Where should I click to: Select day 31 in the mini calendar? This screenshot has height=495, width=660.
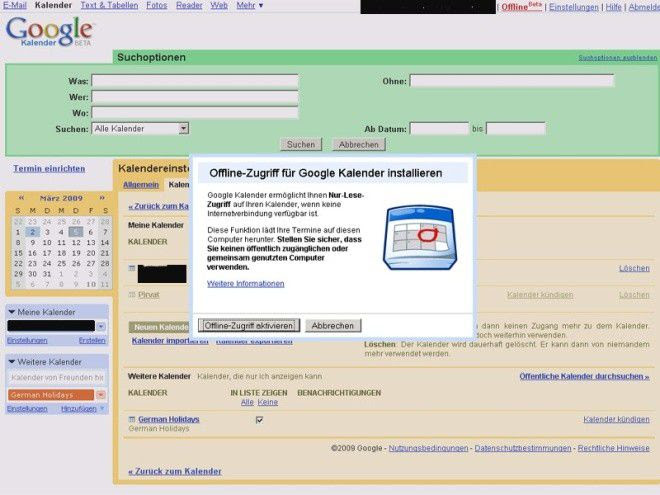(x=47, y=274)
